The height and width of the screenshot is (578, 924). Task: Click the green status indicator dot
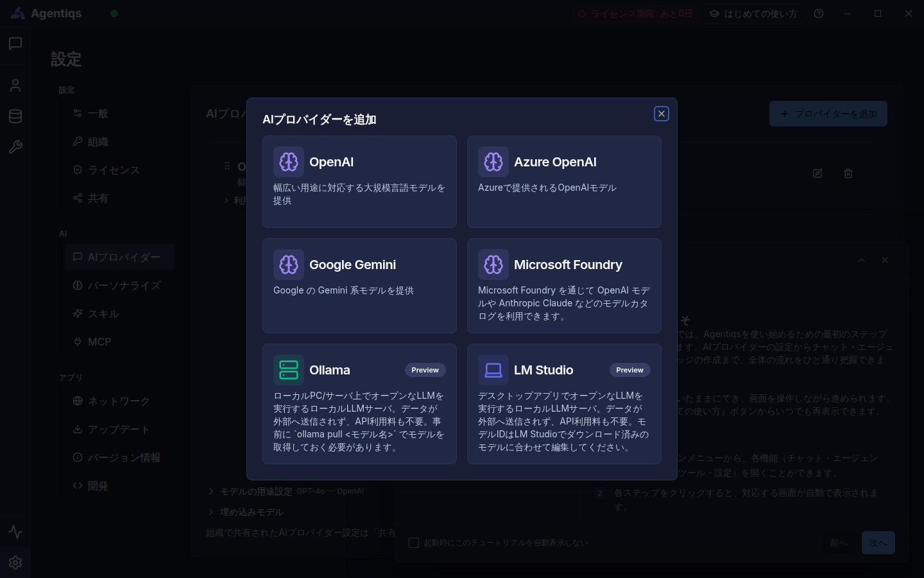(x=114, y=13)
